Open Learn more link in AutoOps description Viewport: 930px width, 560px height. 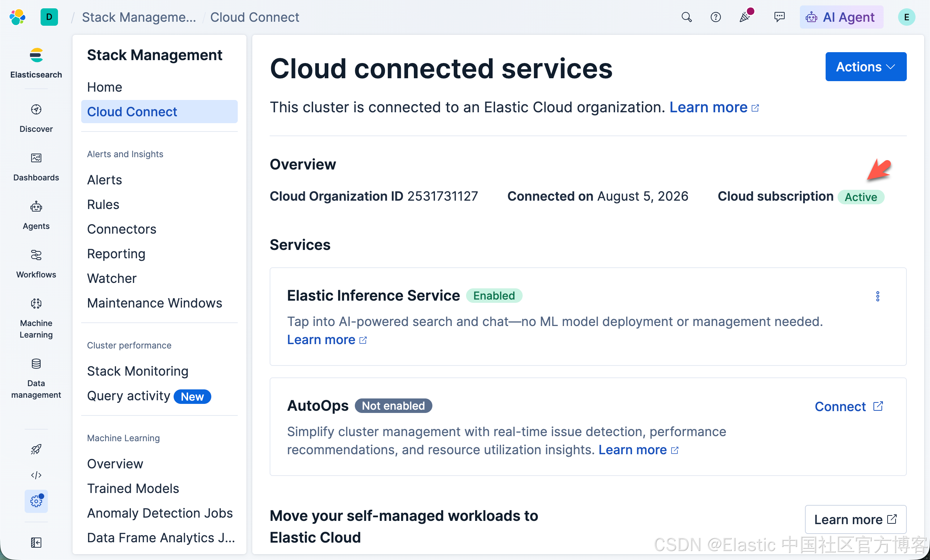point(638,450)
